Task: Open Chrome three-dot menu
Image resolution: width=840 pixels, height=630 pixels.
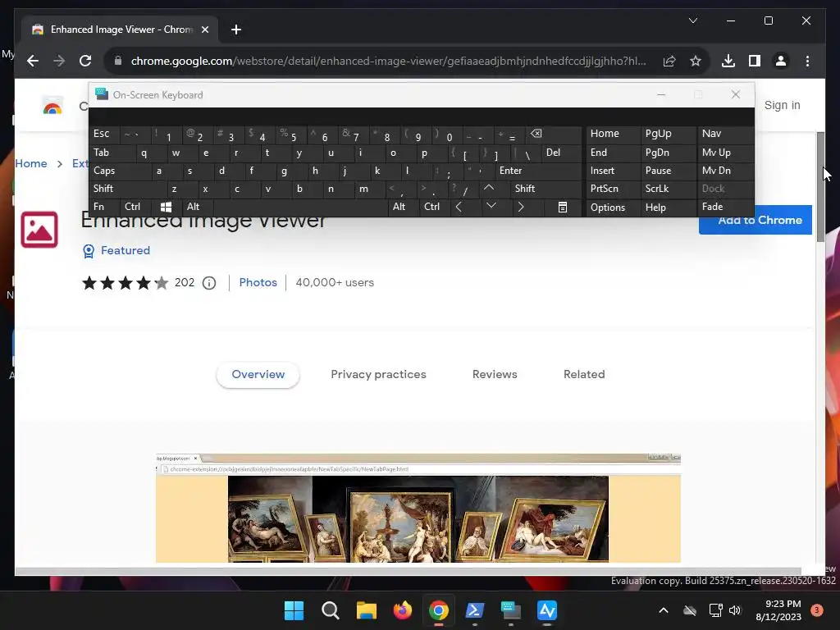Action: point(807,61)
